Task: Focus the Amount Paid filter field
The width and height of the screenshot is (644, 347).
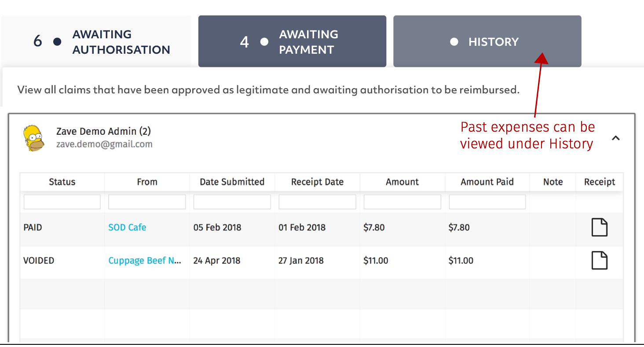Action: 487,202
